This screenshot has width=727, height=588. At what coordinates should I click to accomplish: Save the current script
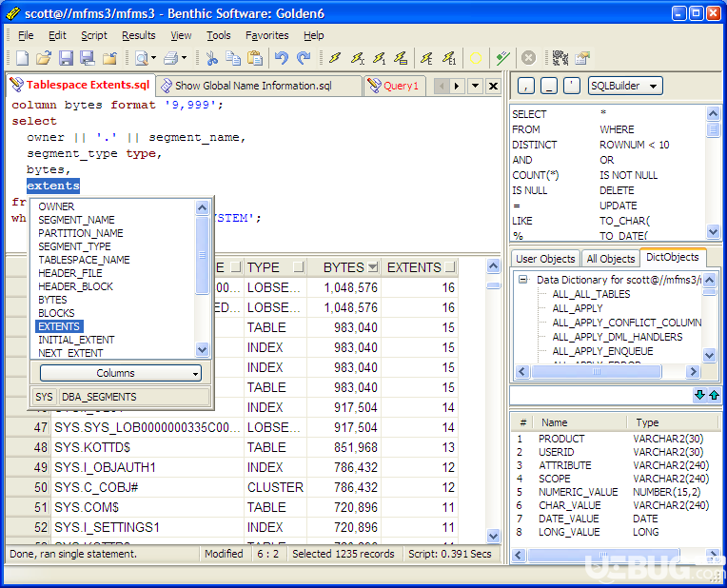pyautogui.click(x=66, y=58)
